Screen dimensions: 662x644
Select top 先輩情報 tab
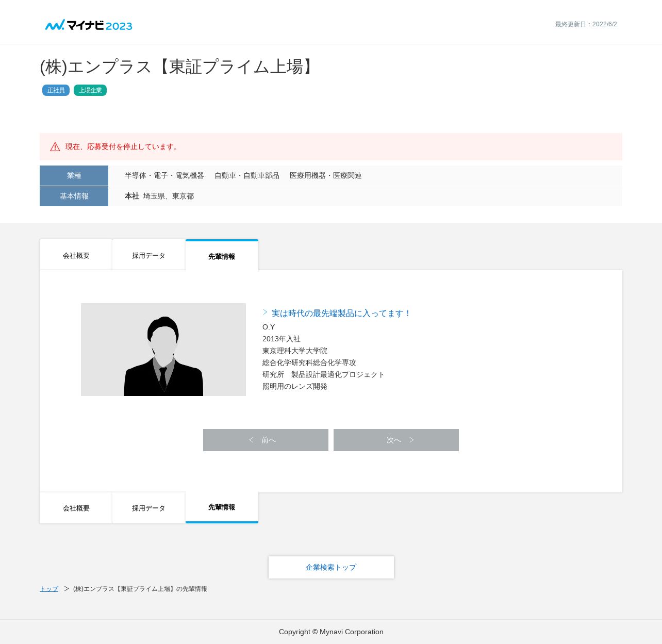pos(222,255)
